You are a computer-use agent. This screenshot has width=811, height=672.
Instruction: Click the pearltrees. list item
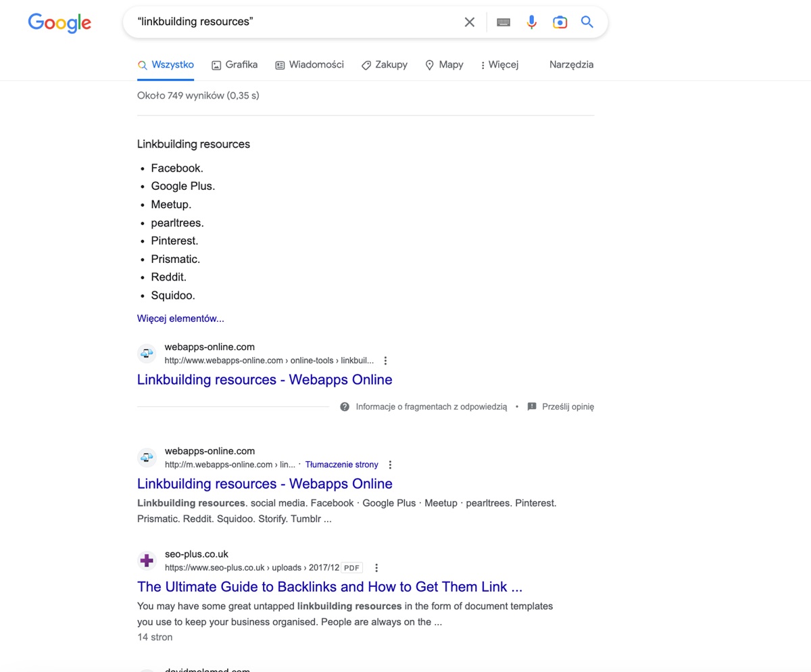point(178,223)
